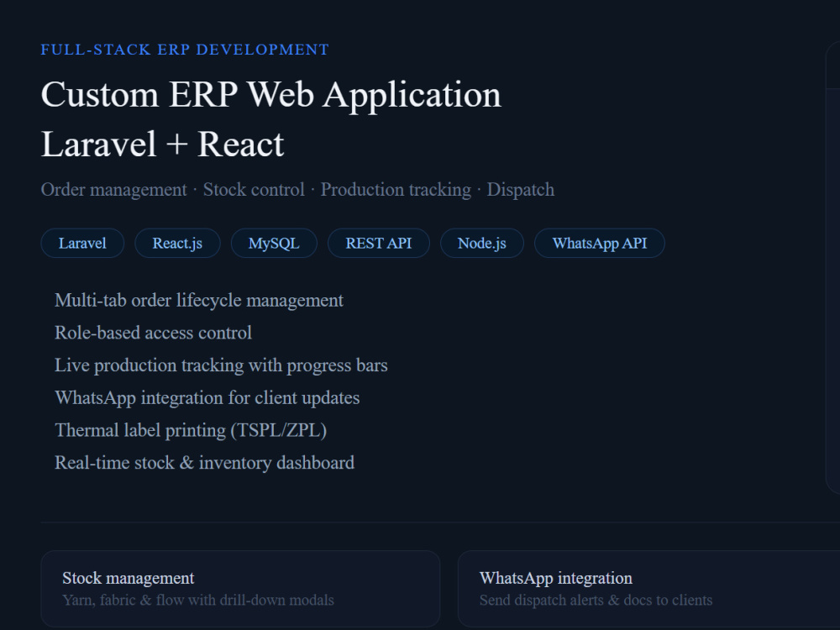Choose the REST API tag
This screenshot has width=840, height=630.
click(378, 244)
